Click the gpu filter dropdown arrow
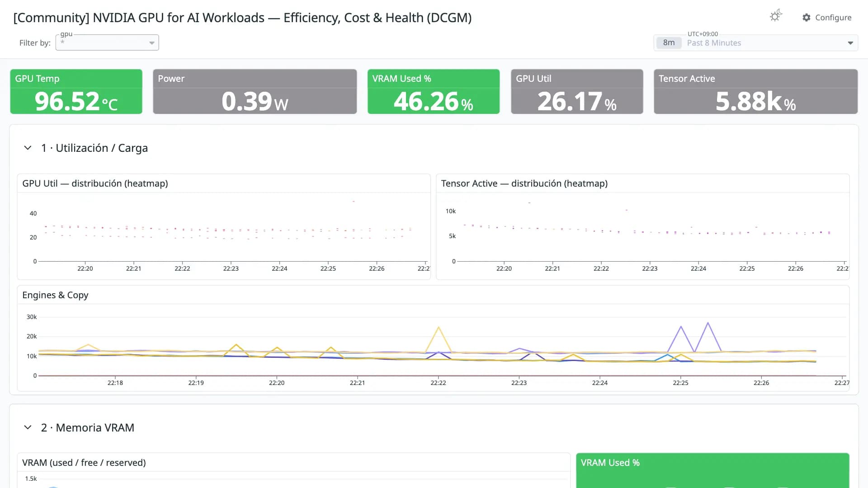Image resolution: width=868 pixels, height=488 pixels. pos(152,43)
